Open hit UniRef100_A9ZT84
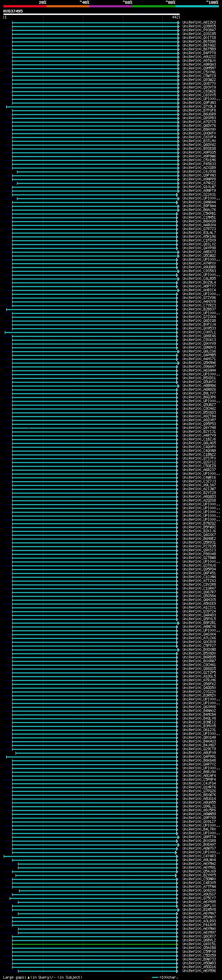 199,416
